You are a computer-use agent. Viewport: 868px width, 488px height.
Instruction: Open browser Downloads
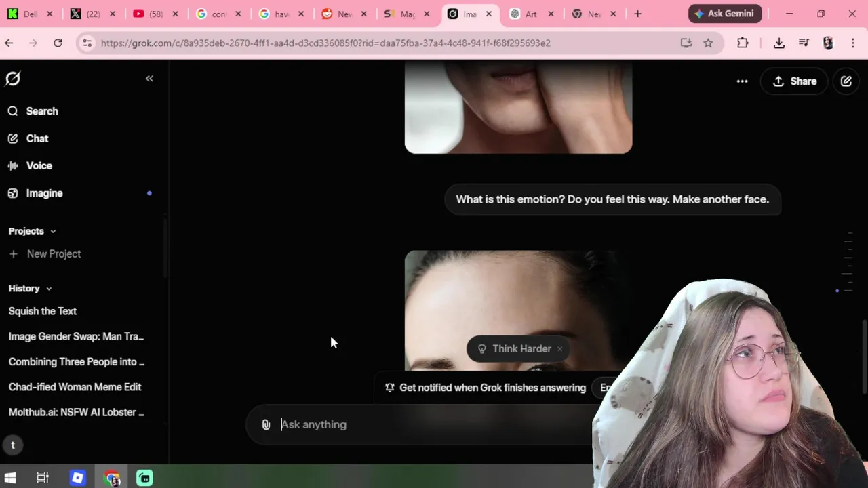pyautogui.click(x=779, y=43)
